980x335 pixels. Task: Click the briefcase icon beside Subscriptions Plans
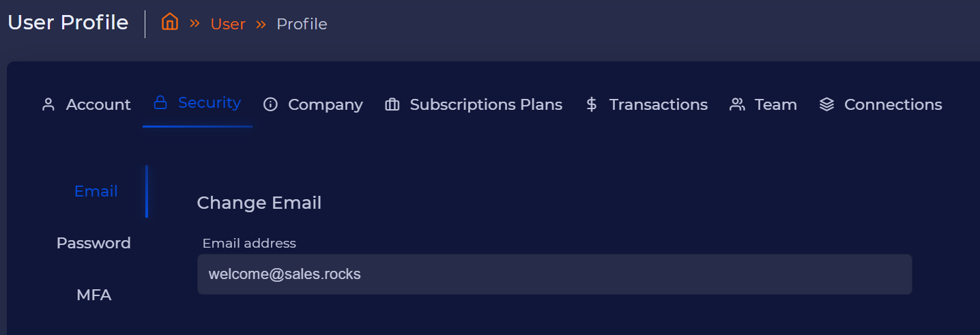tap(392, 104)
